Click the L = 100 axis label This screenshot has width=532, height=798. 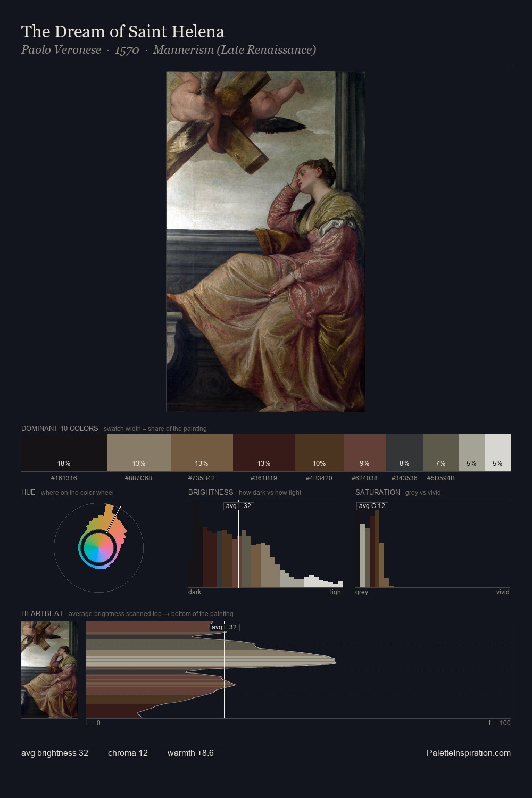pos(500,723)
